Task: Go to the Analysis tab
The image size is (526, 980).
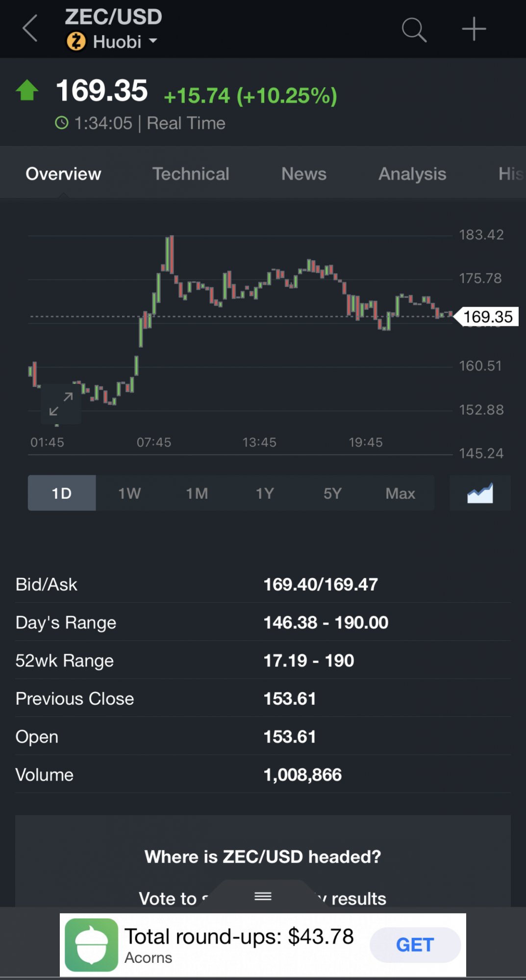Action: point(412,174)
